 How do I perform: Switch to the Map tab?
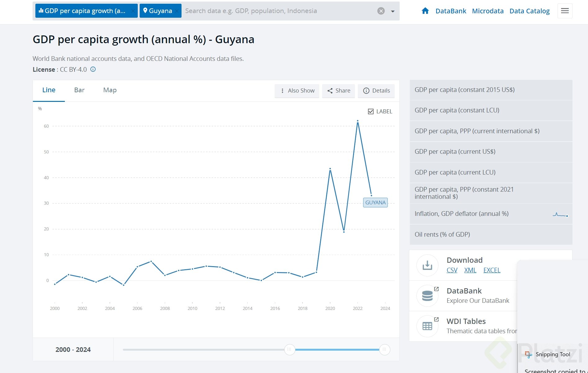point(110,90)
